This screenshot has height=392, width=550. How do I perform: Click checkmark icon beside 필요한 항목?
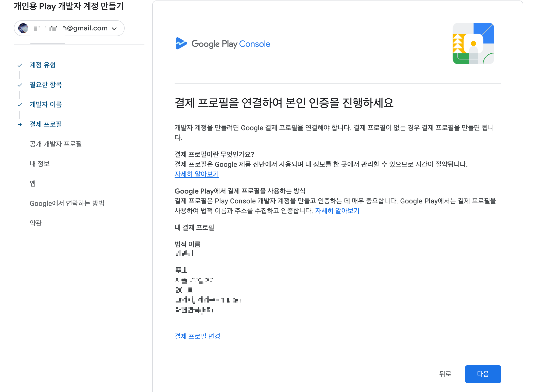[x=20, y=85]
